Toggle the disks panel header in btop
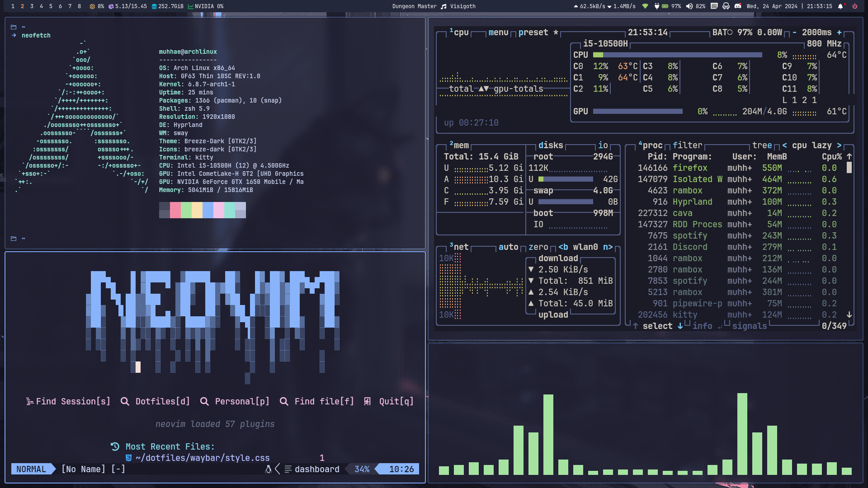868x488 pixels. tap(551, 145)
